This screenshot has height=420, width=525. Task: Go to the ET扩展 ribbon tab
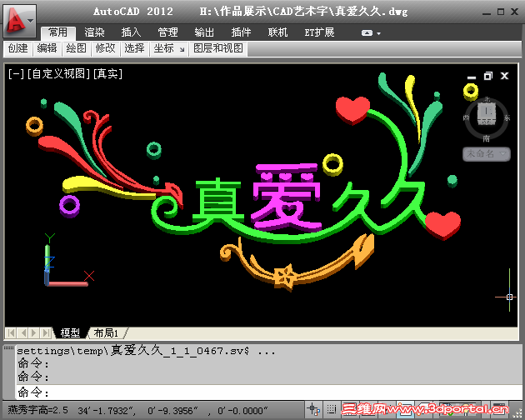[x=319, y=32]
